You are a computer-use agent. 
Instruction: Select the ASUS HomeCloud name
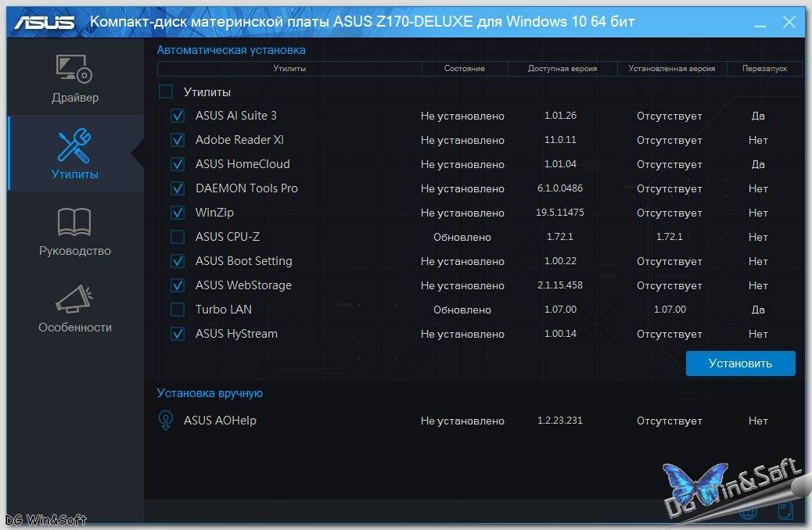[243, 164]
